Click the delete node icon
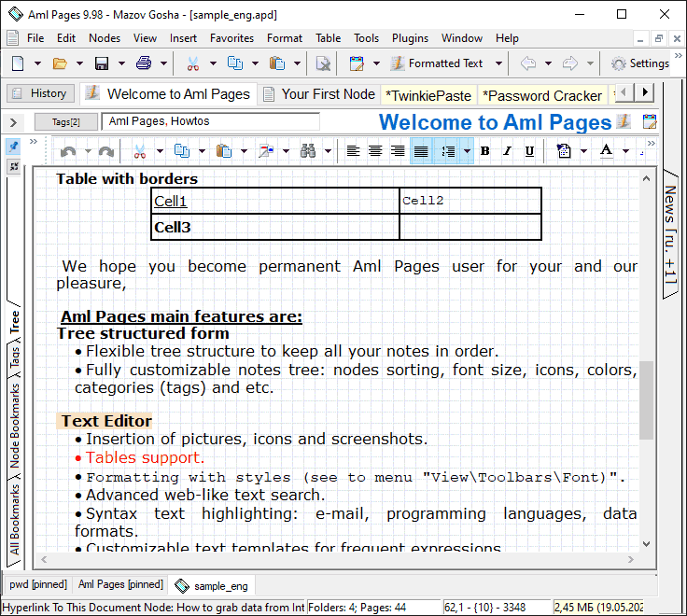 coord(323,63)
